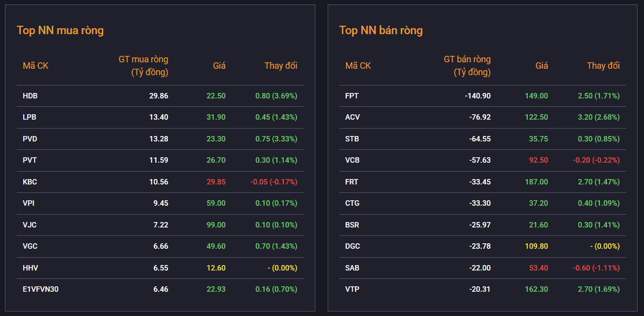Click FPT ticker in net sell table
This screenshot has height=316, width=644.
352,96
